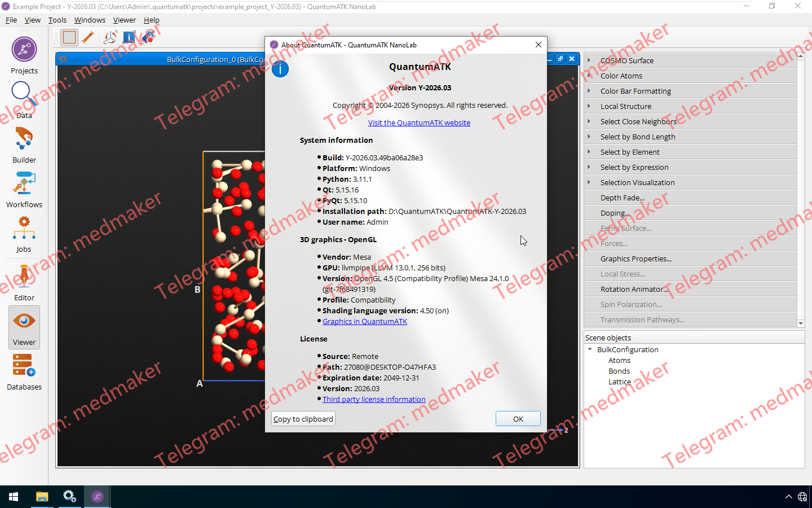
Task: Select Lattice in the Scene objects tree
Action: [619, 382]
